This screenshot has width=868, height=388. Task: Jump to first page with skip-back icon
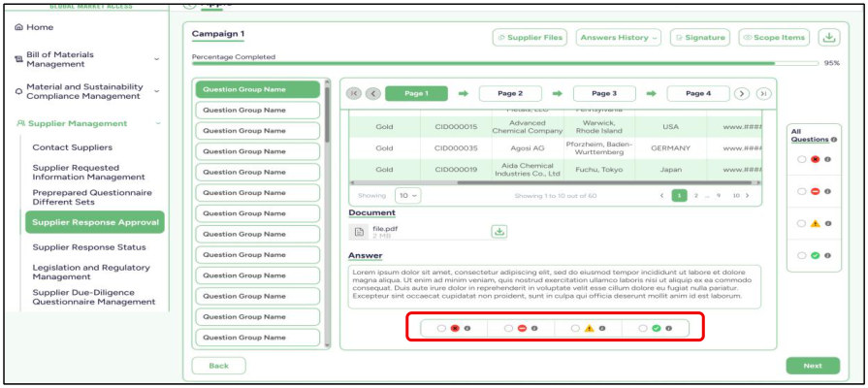point(353,93)
